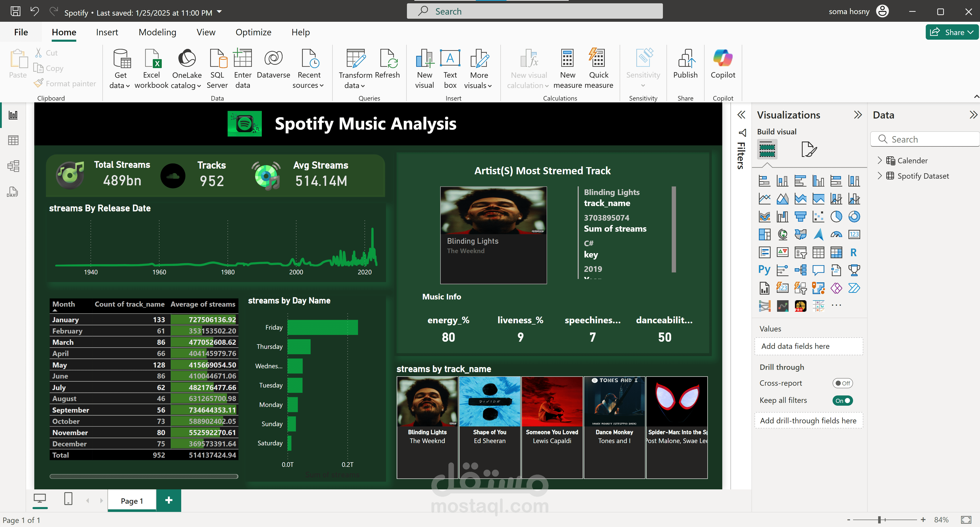The height and width of the screenshot is (527, 980).
Task: Switch to the Insert ribbon tab
Action: tap(107, 32)
